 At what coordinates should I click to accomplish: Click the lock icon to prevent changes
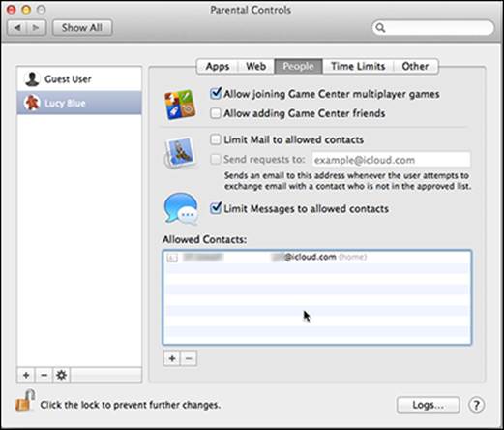tap(25, 400)
